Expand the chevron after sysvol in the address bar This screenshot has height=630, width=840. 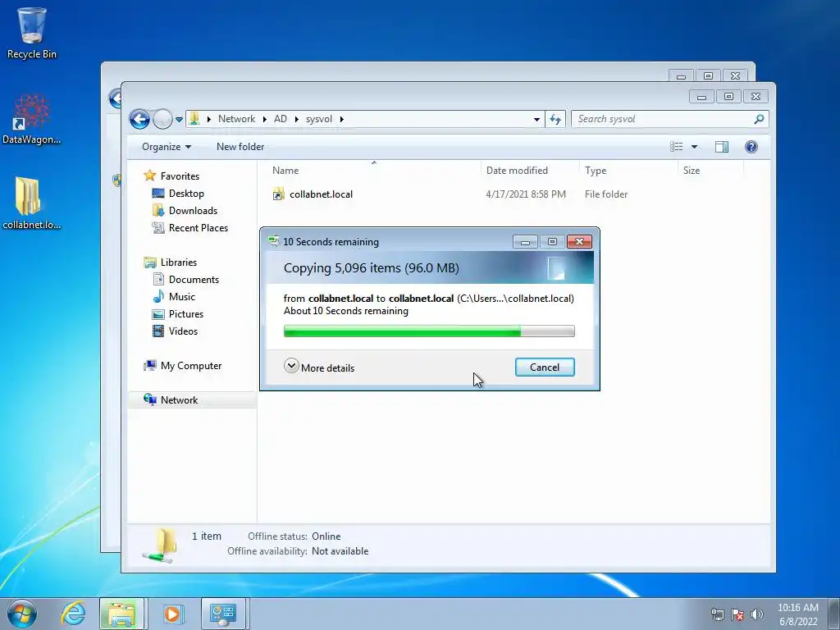[341, 119]
